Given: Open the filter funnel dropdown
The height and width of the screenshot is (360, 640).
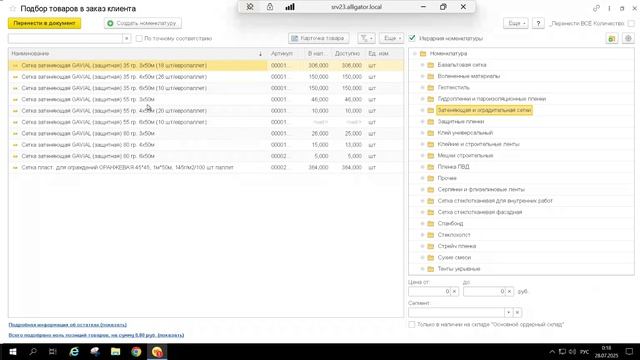Looking at the screenshot, I should [366, 38].
